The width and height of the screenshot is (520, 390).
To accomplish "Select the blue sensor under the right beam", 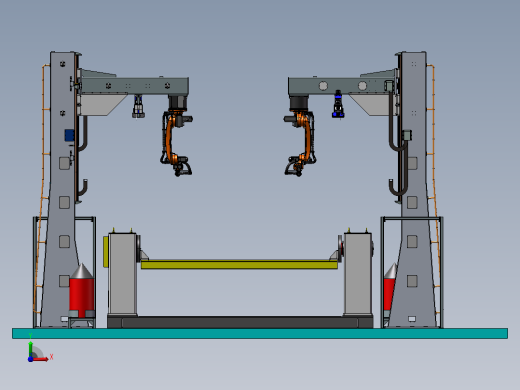I will [x=338, y=104].
